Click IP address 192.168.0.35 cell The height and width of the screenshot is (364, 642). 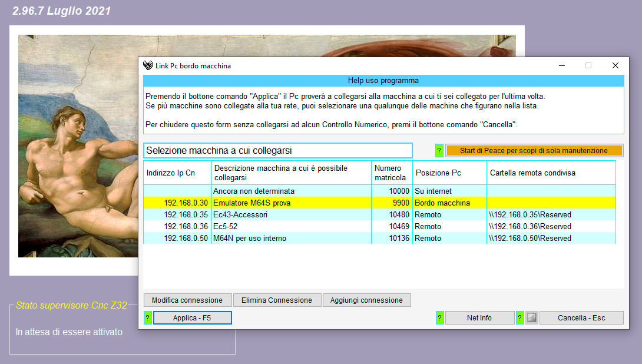click(177, 214)
